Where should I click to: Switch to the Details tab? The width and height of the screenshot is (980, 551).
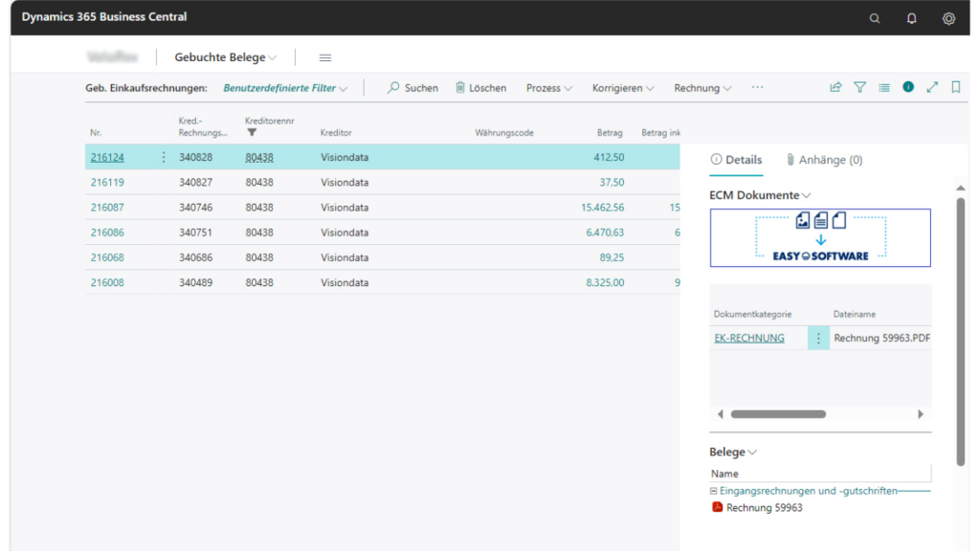point(736,160)
